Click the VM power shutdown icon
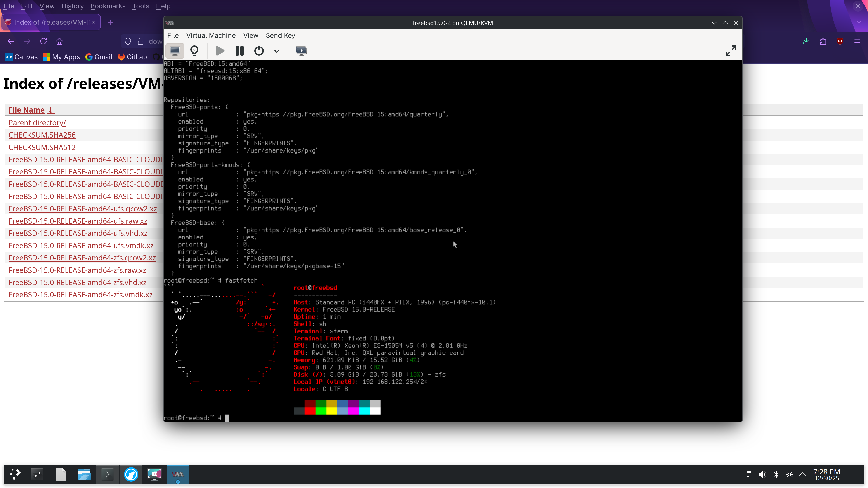Screen dimensions: 868x488 click(x=259, y=51)
